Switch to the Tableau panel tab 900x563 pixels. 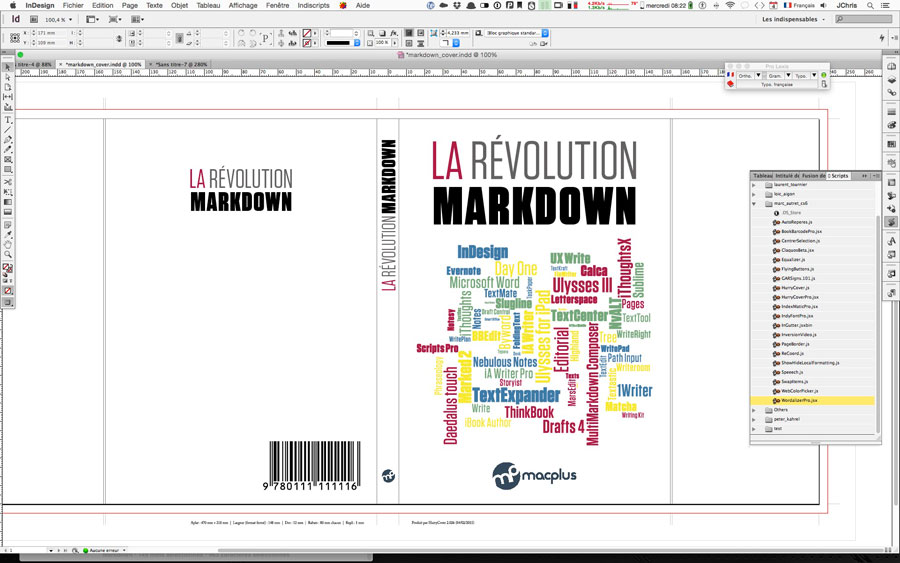(x=763, y=176)
